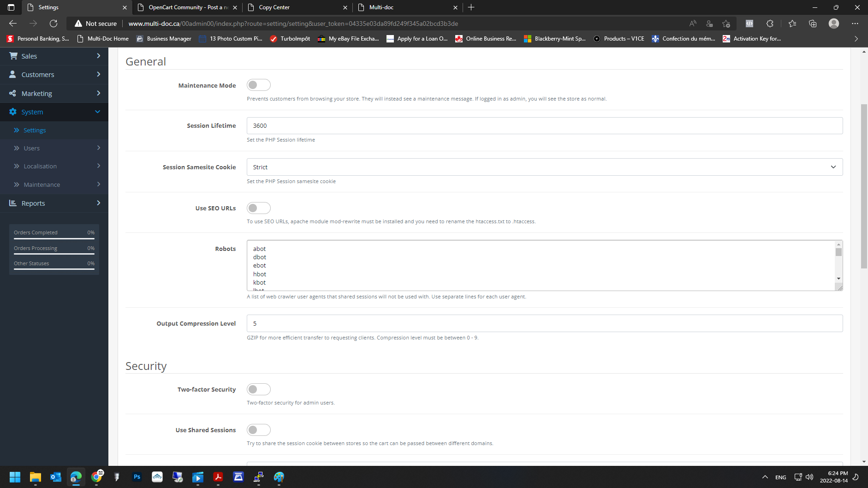Expand the Users submenu

coord(54,148)
